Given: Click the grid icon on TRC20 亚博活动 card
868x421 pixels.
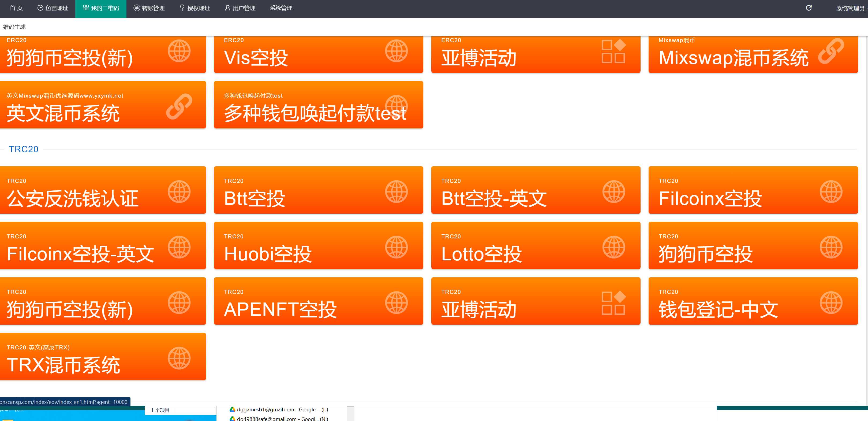Looking at the screenshot, I should pos(613,303).
